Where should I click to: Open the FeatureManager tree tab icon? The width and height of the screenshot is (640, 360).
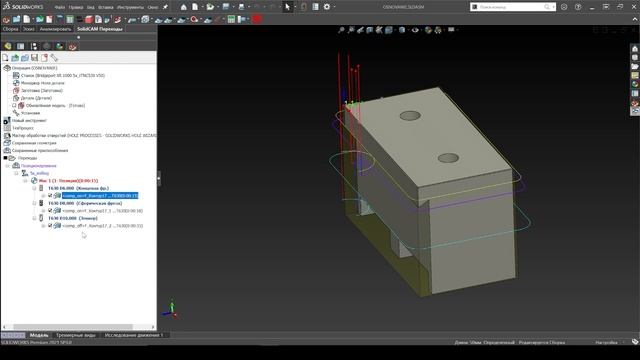[8, 46]
